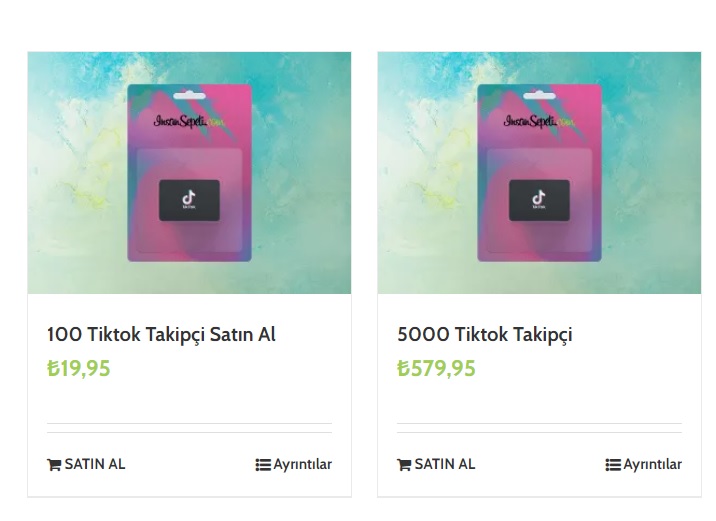Click InstaSepeti logo on the 100 Takipçi gift card
The image size is (716, 521).
pyautogui.click(x=178, y=121)
